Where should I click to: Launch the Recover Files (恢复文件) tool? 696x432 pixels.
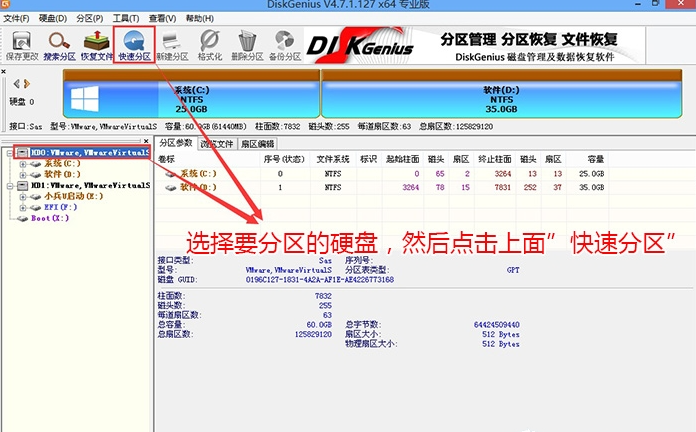coord(96,45)
